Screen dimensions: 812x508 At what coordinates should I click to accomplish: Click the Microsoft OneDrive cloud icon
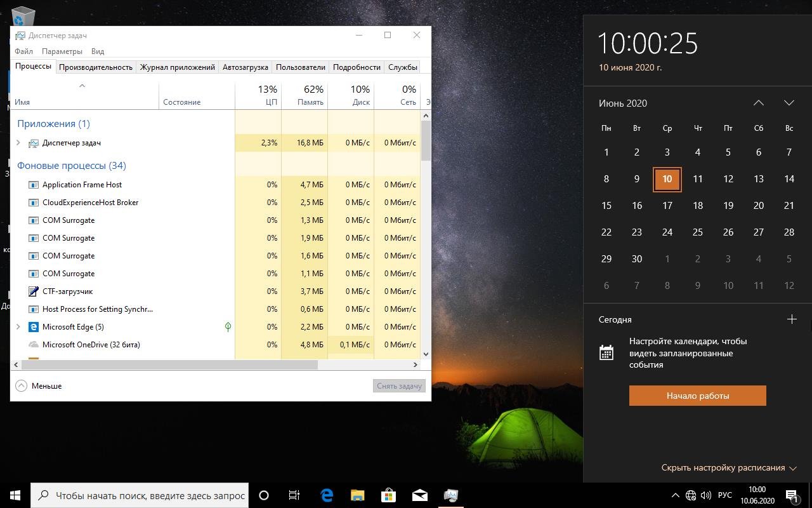tap(34, 345)
